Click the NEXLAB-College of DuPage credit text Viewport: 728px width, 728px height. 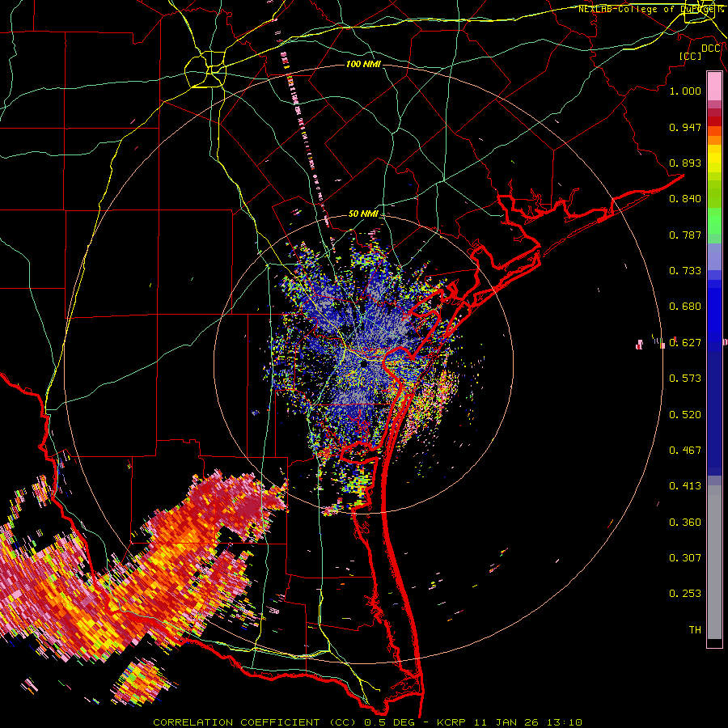coord(650,9)
